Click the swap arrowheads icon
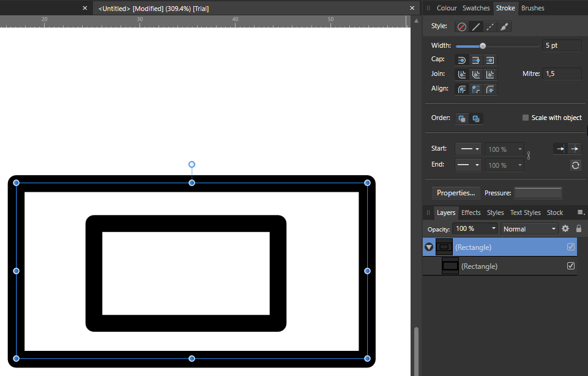This screenshot has height=376, width=588. point(575,165)
